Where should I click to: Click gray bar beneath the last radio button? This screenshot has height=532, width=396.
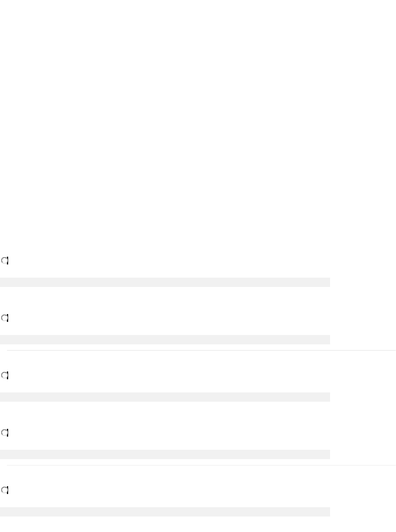tap(165, 512)
